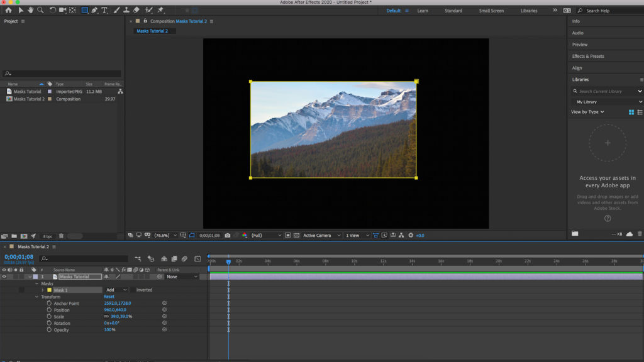Click the snapshot camera icon below the viewer
Image resolution: width=644 pixels, height=362 pixels.
(x=227, y=235)
